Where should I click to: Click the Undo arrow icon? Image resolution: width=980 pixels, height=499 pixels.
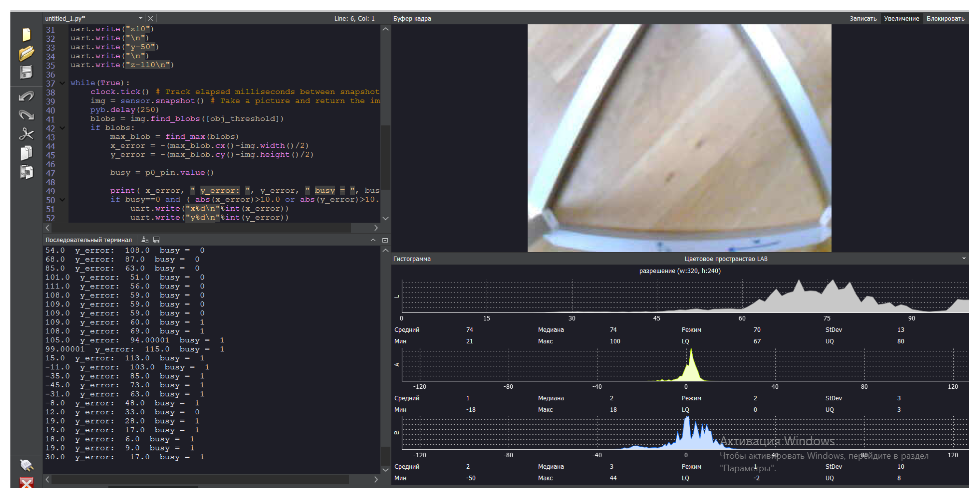pyautogui.click(x=26, y=96)
